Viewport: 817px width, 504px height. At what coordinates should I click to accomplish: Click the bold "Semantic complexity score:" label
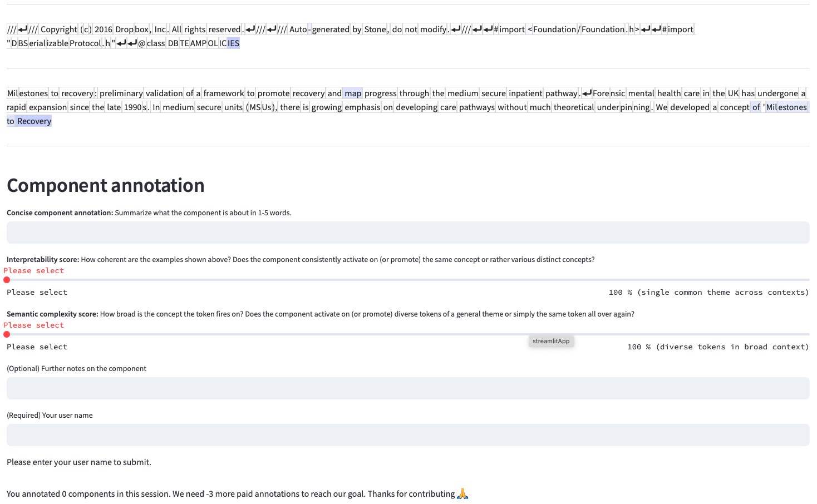[52, 314]
